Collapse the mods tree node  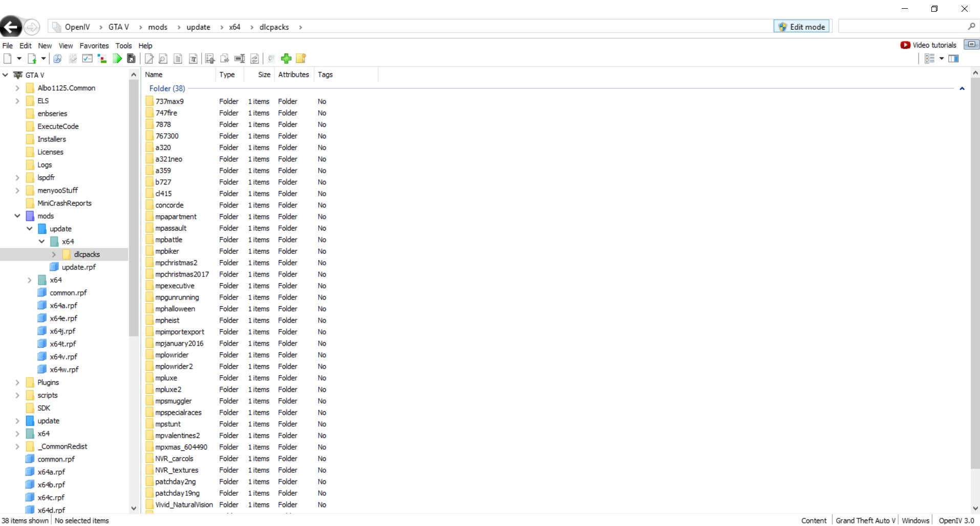pyautogui.click(x=17, y=216)
